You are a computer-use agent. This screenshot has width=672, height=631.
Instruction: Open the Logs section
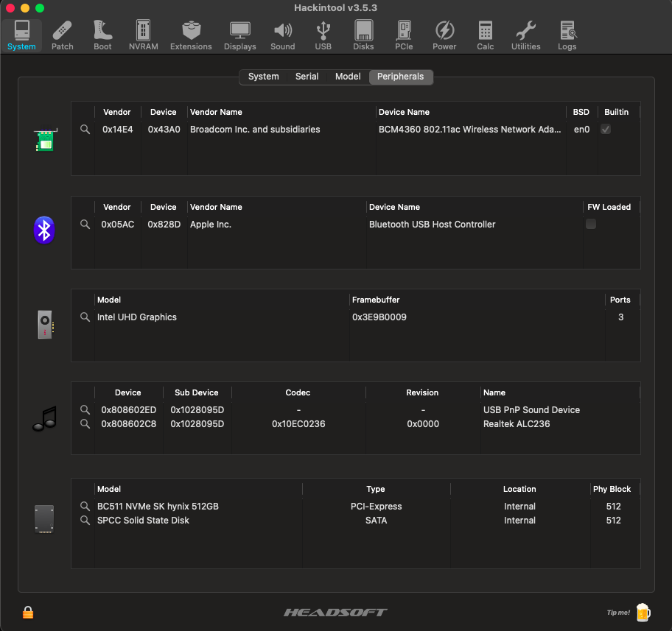[x=567, y=35]
